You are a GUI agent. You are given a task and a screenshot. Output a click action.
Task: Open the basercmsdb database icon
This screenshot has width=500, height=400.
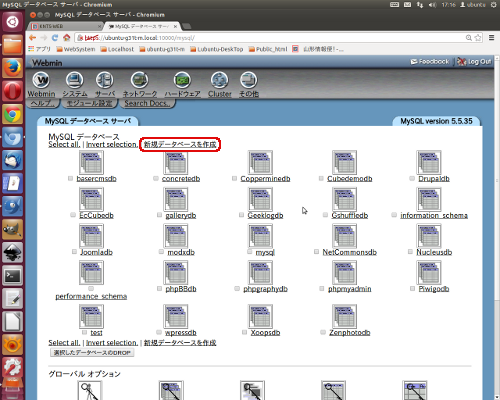(91, 162)
